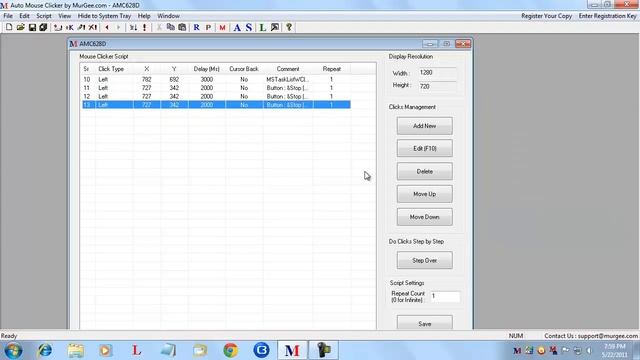Click the red M toolbar icon

coord(222,27)
